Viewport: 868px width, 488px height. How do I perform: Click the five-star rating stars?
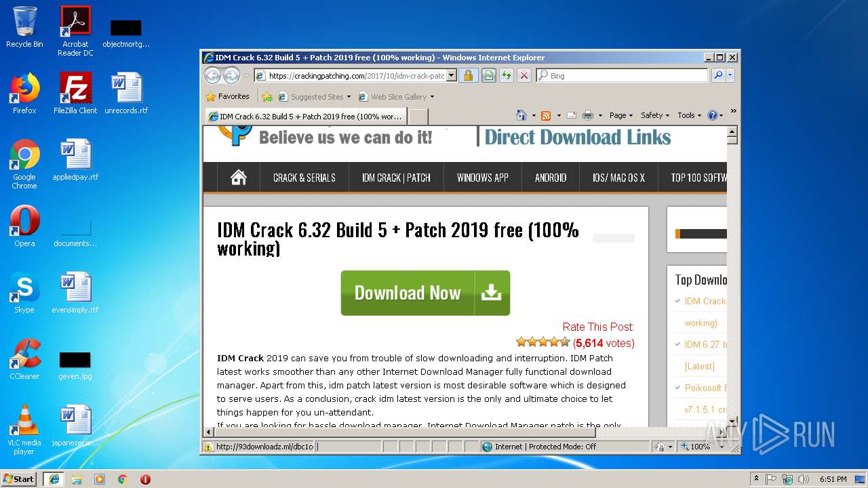click(x=542, y=342)
